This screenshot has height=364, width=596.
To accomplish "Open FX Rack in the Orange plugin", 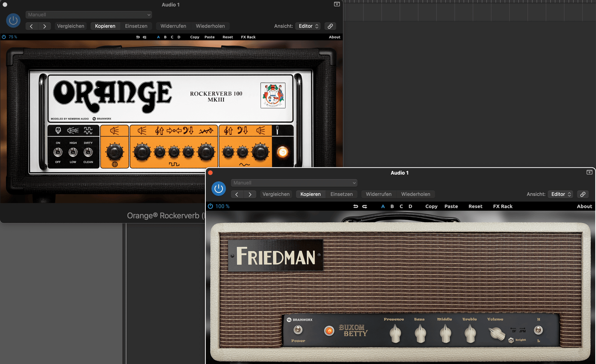I will coord(248,37).
